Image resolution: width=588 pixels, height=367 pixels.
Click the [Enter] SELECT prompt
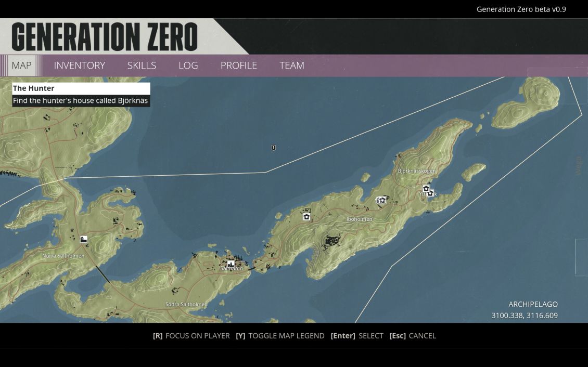click(x=357, y=336)
